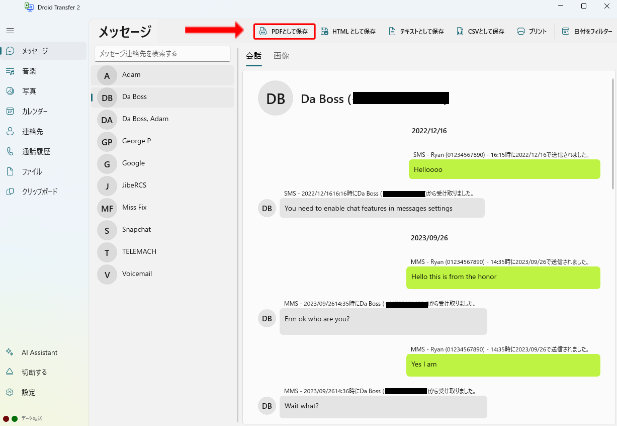The height and width of the screenshot is (426, 617).
Task: Switch to the Images (画像) tab
Action: [x=281, y=56]
